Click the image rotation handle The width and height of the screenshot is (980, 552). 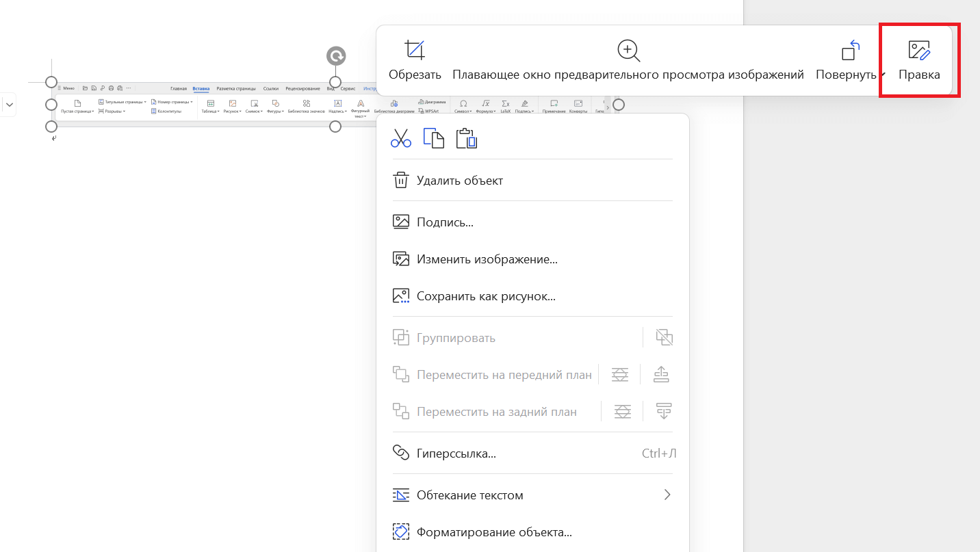point(335,55)
